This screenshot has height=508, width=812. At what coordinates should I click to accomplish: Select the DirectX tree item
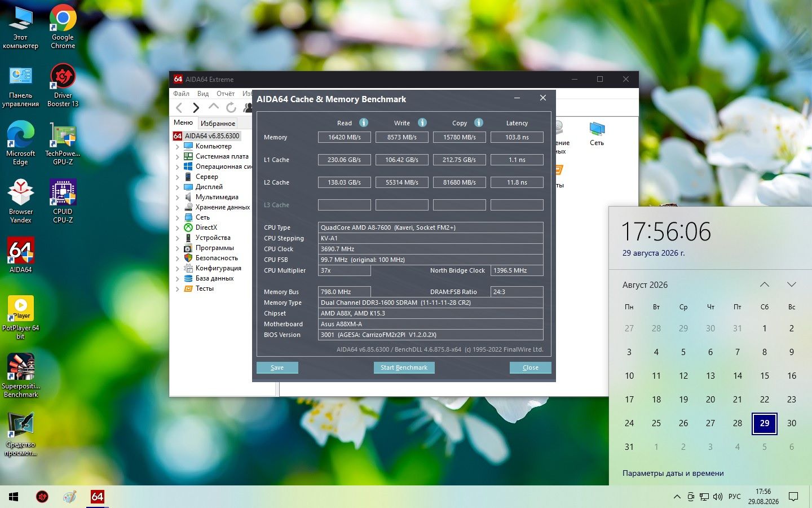click(x=206, y=227)
